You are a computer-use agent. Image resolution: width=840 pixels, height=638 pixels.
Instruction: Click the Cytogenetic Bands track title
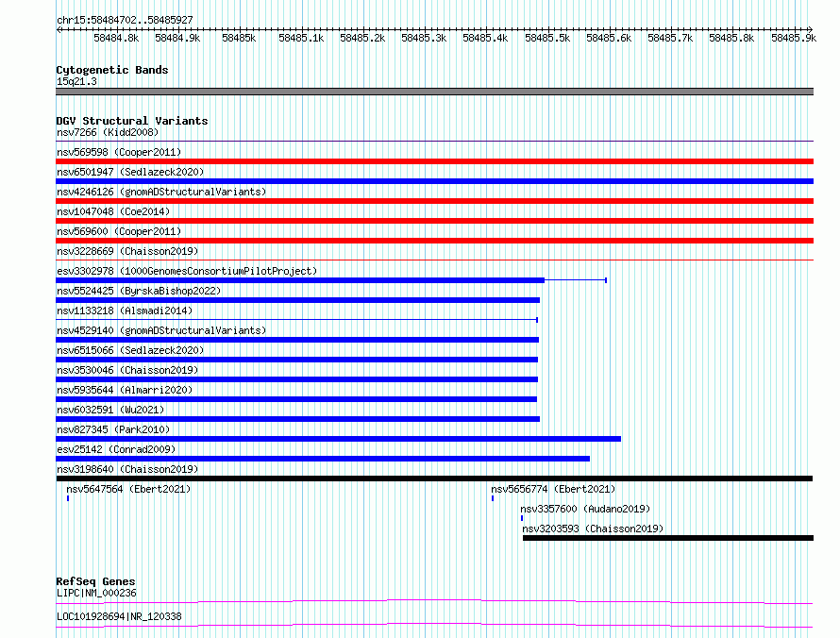click(112, 70)
